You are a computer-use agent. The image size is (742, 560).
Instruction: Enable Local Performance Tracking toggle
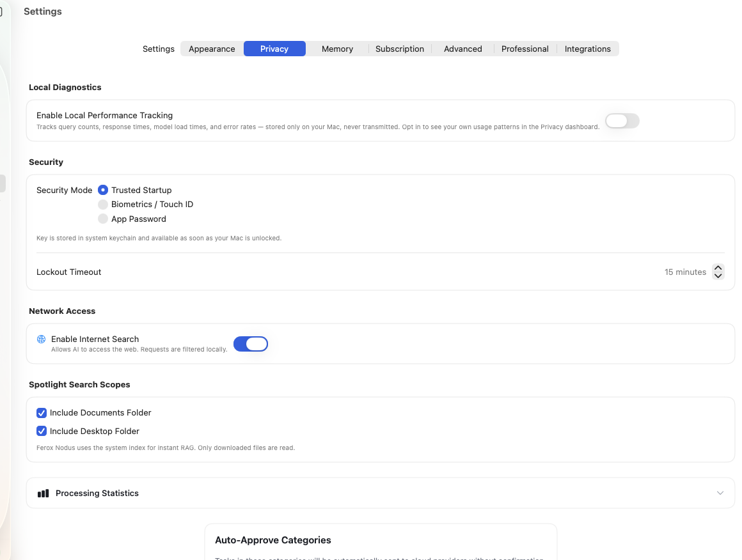click(x=621, y=121)
